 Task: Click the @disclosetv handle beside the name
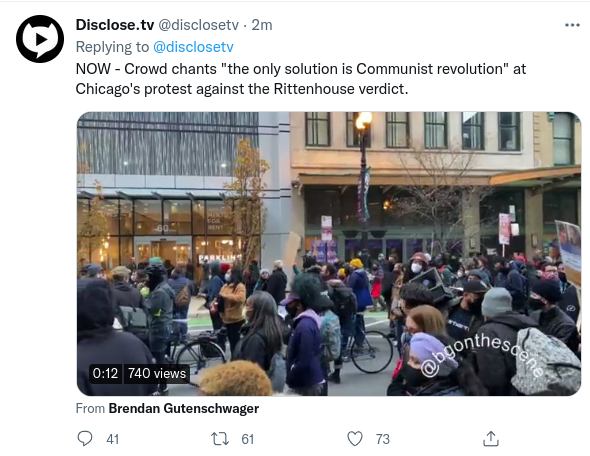198,25
